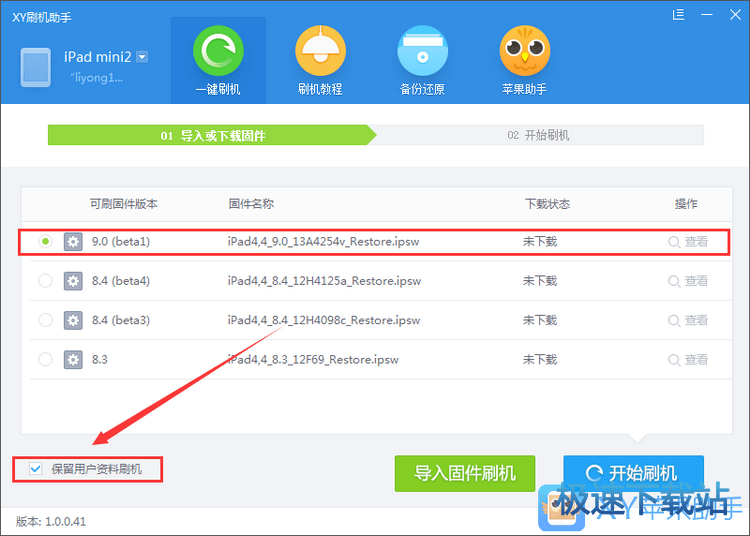Close the XY刷机助手 window
Screen dimensions: 750x536
click(735, 15)
